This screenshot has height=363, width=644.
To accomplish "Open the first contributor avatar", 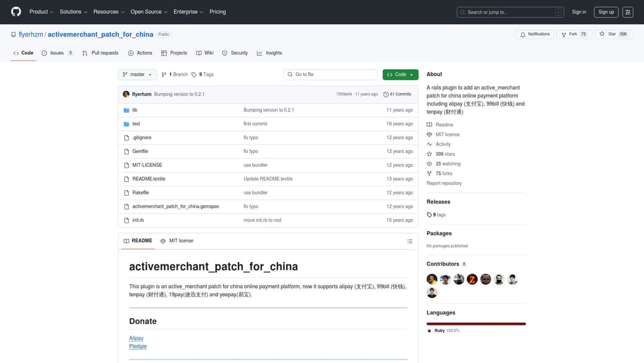I will (432, 279).
